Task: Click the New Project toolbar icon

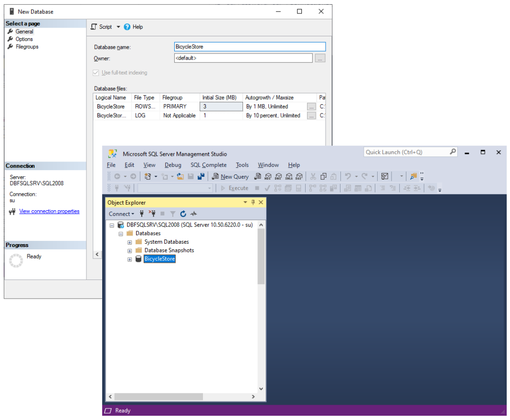Action: [148, 176]
